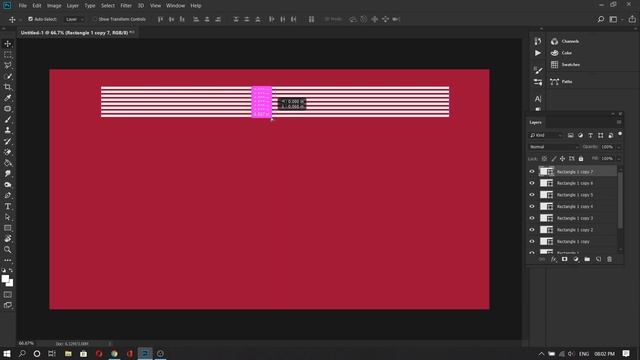Hide the Rectangle 1 copy 4 layer
Image resolution: width=640 pixels, height=360 pixels.
532,207
